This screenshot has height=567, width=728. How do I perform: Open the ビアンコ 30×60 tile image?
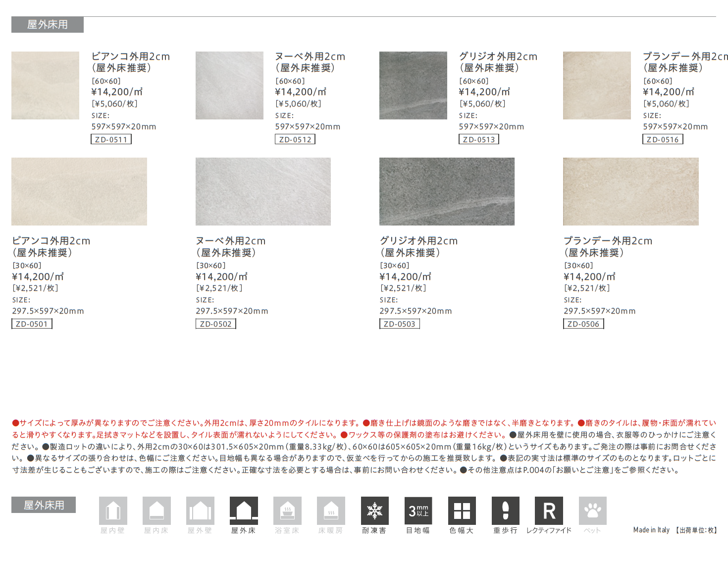(x=79, y=191)
